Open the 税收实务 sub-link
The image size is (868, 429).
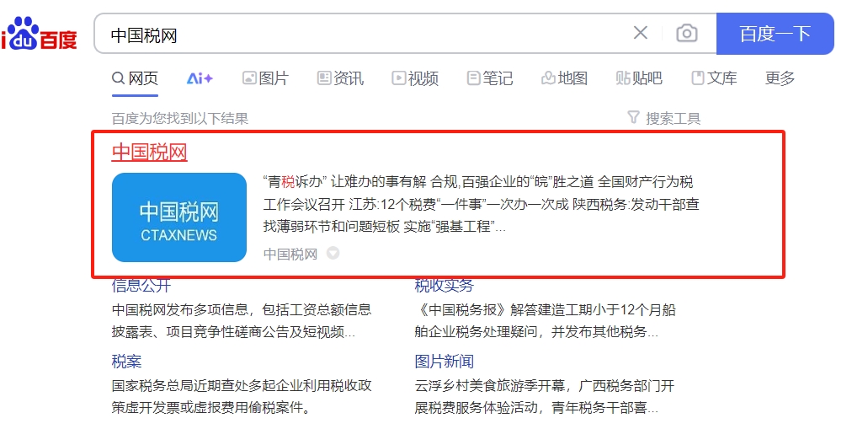point(445,286)
